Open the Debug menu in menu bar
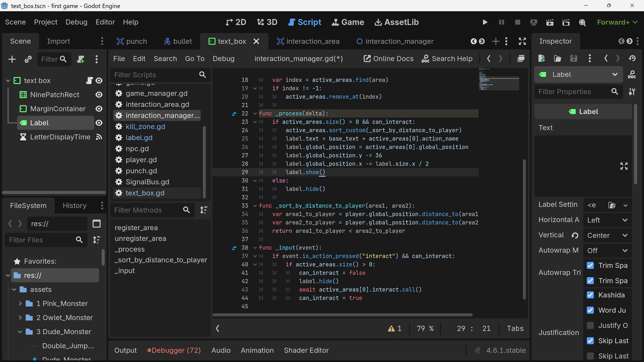The height and width of the screenshot is (362, 644). coord(76,22)
